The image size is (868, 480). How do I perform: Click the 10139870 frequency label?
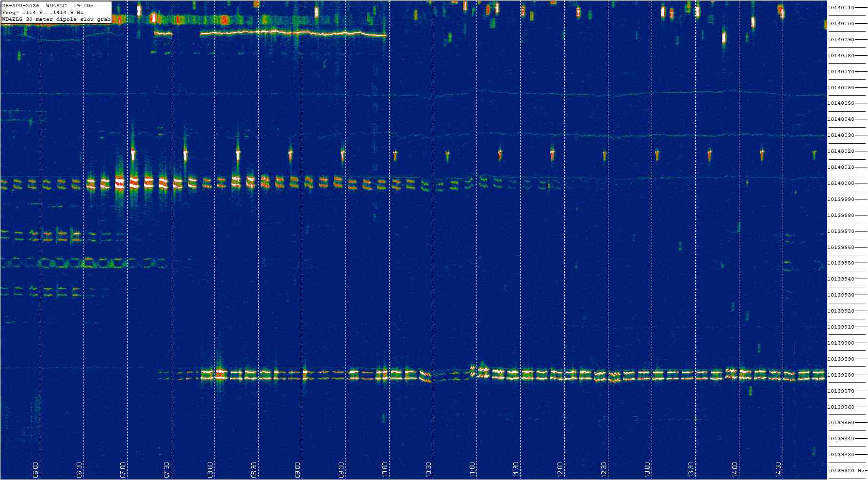point(841,391)
